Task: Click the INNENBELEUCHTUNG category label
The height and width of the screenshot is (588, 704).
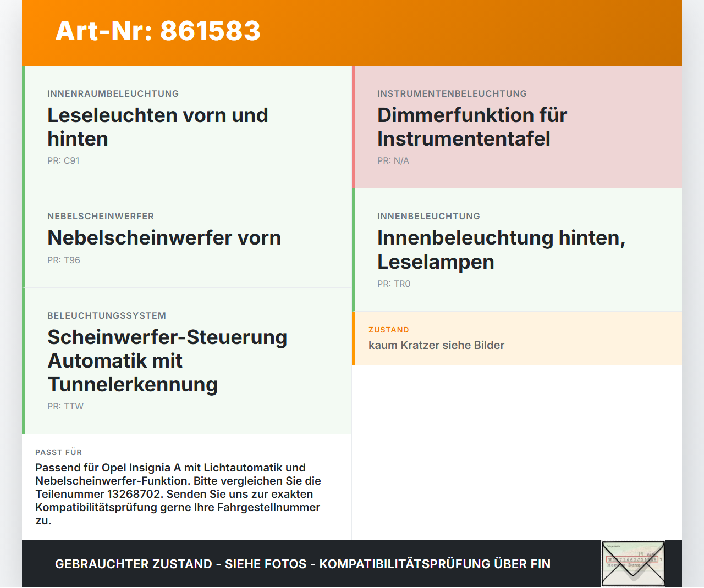Action: pyautogui.click(x=429, y=216)
